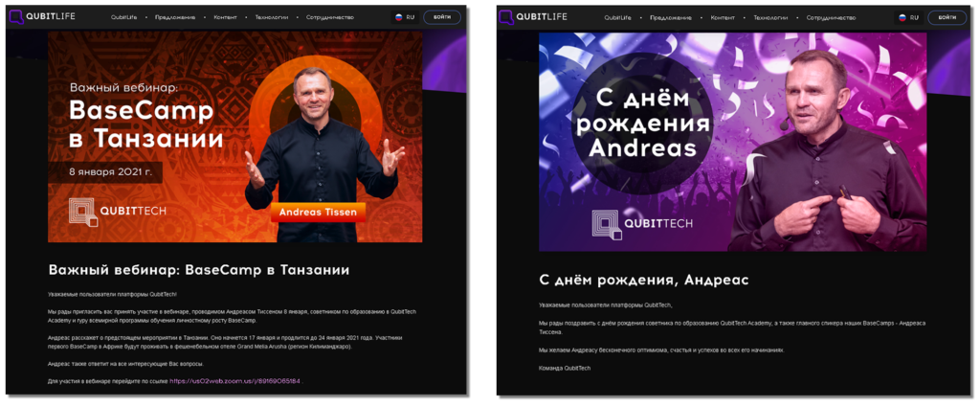Click QubitLife logo on the birthday page

[532, 17]
